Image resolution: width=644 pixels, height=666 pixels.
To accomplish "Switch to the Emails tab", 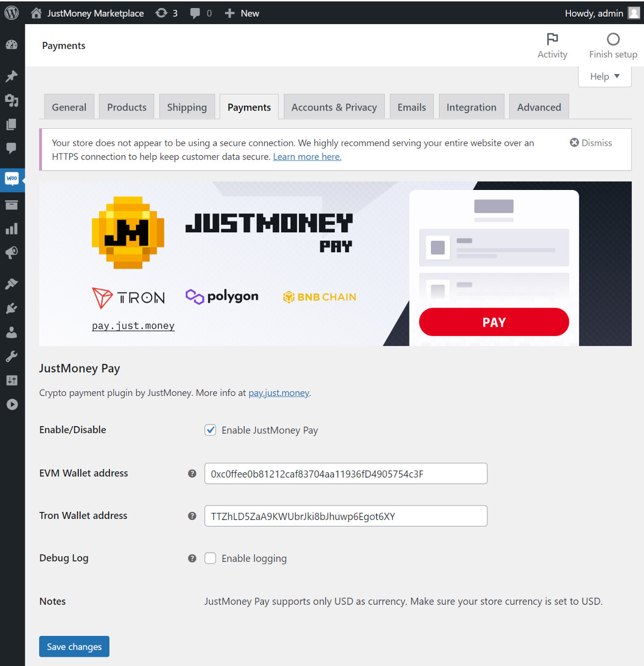I will (412, 107).
